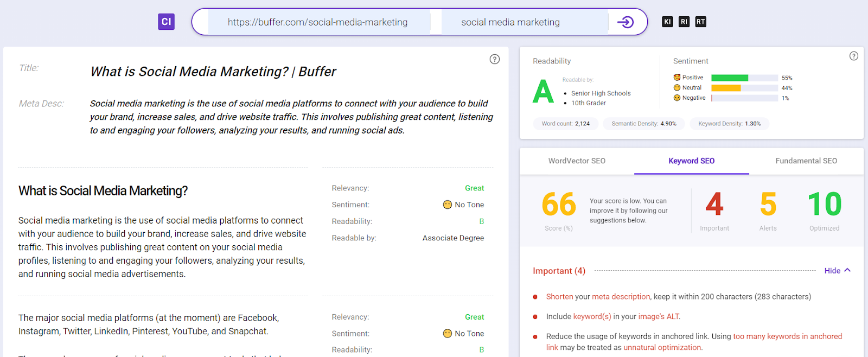This screenshot has height=357, width=868.
Task: Click What is Social Media Marketing heading
Action: 103,191
